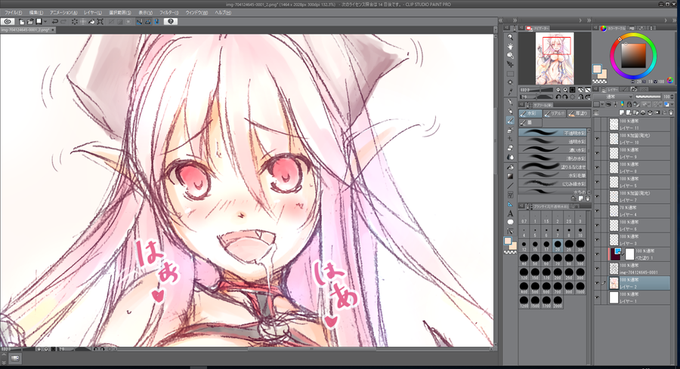Click the delete layer trash icon
The width and height of the screenshot is (680, 369).
670,113
